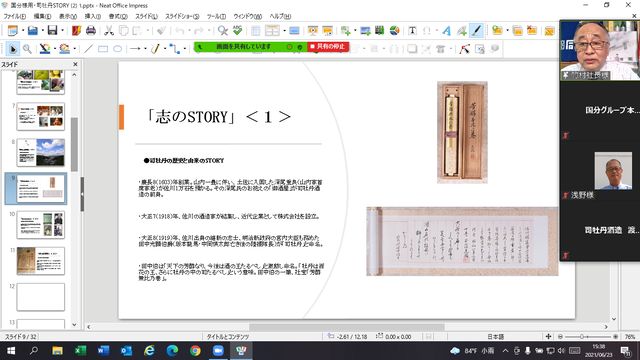Toggle the Display Grid icon

(x=256, y=30)
